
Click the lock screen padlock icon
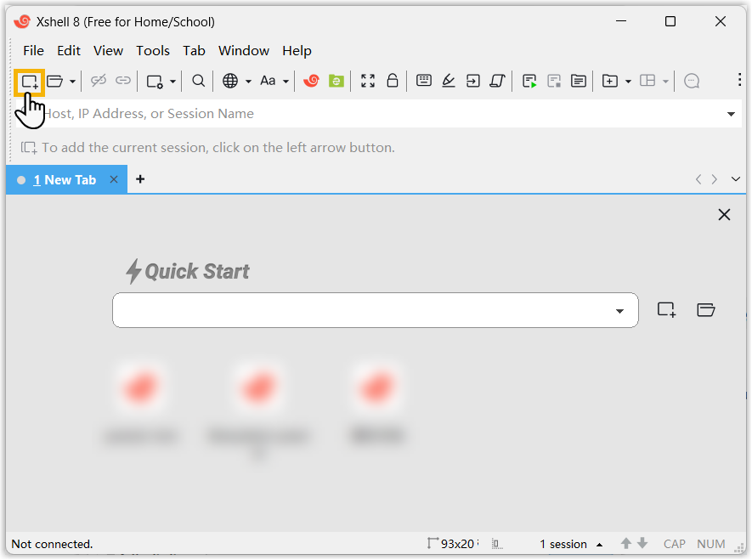[393, 81]
